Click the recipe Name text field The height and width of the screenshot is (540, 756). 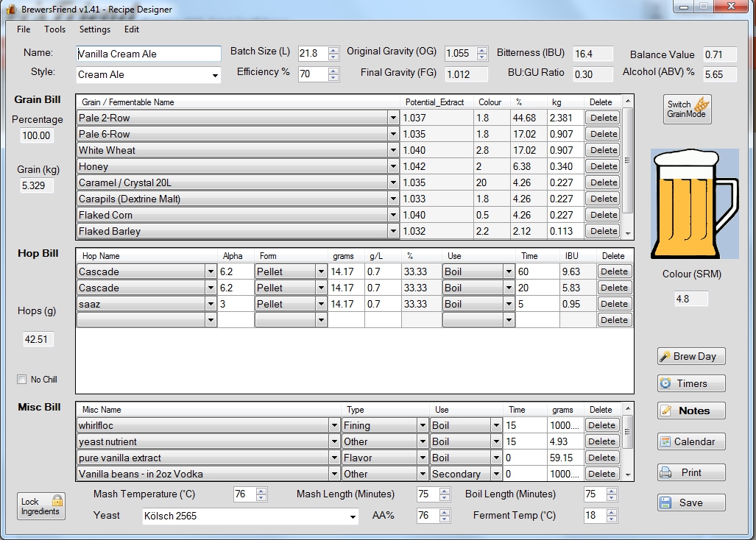(x=148, y=54)
